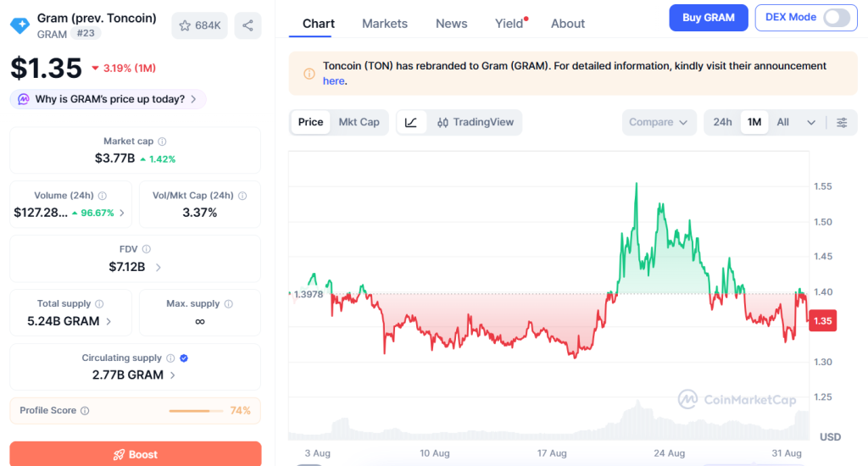The image size is (868, 466).
Task: Expand the Total supply arrow
Action: click(108, 322)
